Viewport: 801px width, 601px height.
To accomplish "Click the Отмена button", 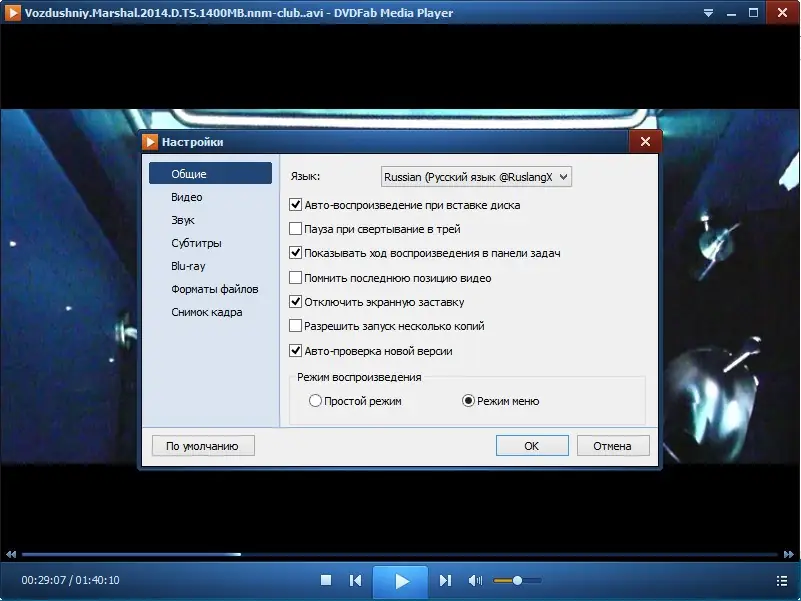I will tap(613, 446).
